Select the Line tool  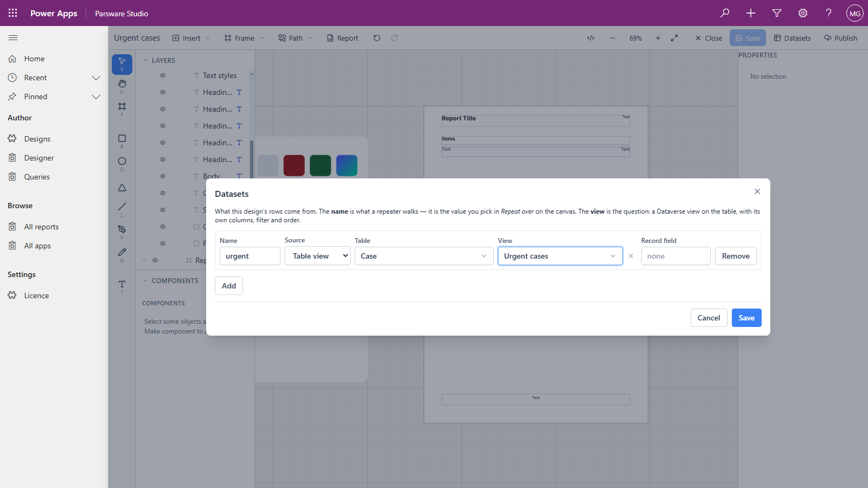122,208
